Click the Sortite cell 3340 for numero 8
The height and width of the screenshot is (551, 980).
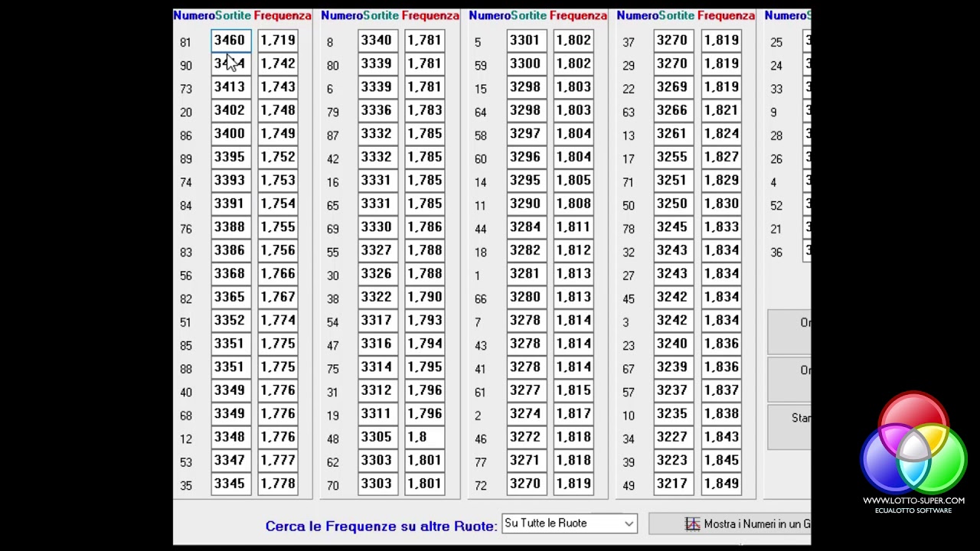(378, 41)
